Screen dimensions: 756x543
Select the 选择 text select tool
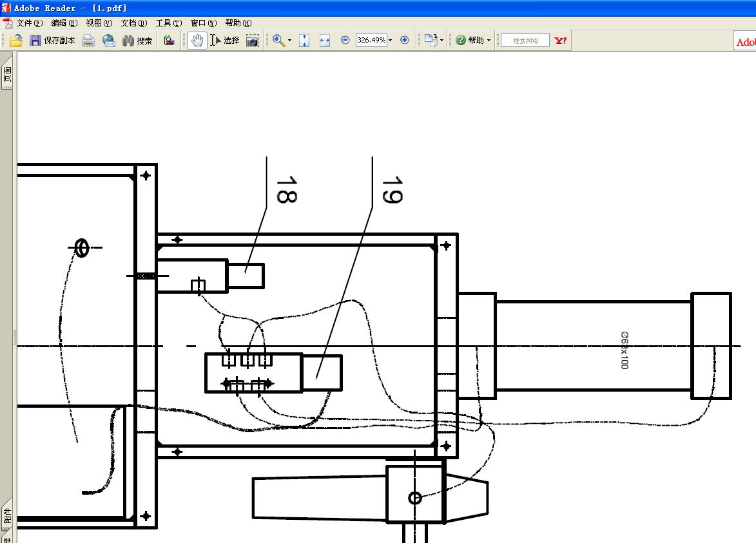tap(225, 41)
